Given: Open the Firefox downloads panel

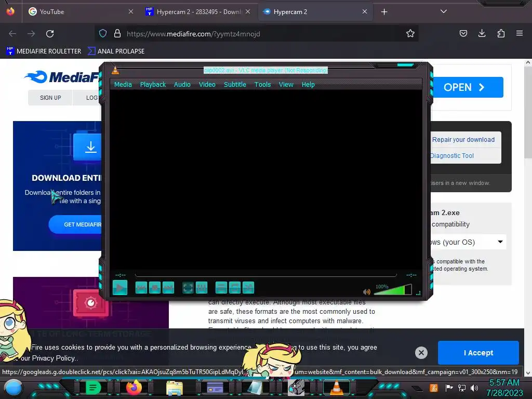Looking at the screenshot, I should [482, 33].
